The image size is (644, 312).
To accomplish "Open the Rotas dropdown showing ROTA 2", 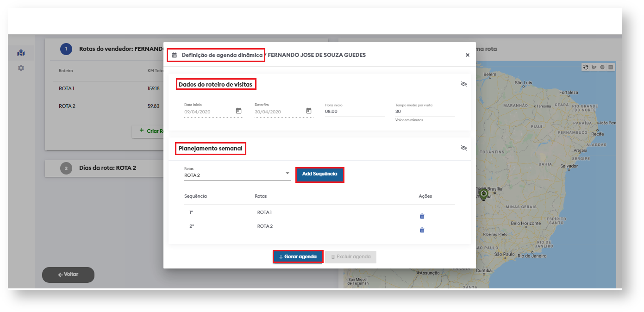I will (x=237, y=175).
